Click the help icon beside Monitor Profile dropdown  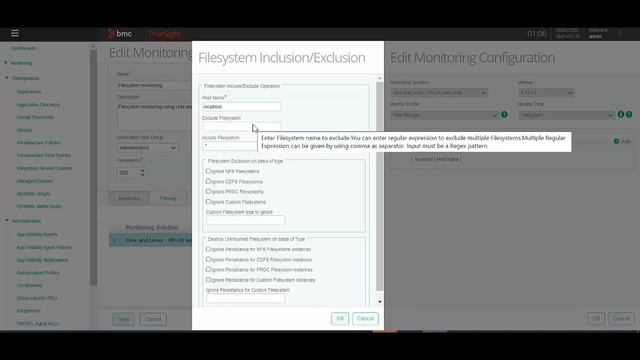[x=504, y=115]
